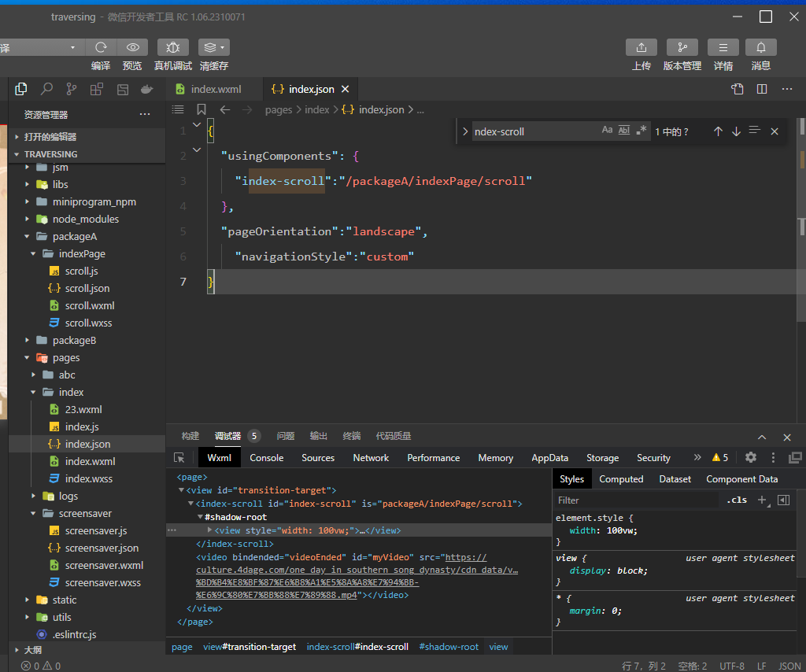Open search in the activity bar
Image resolution: width=806 pixels, height=672 pixels.
[x=46, y=89]
